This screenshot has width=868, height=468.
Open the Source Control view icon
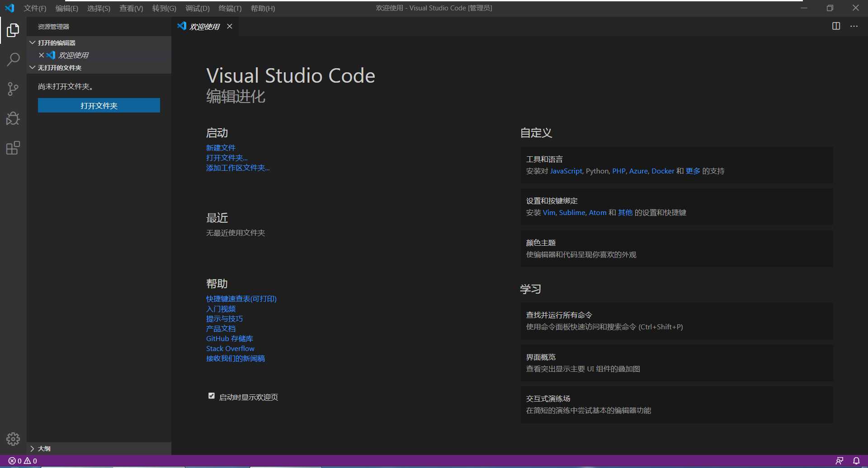pos(13,89)
